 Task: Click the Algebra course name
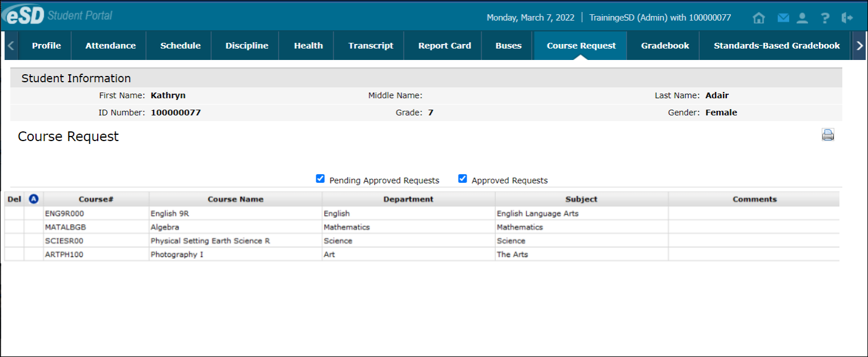pyautogui.click(x=164, y=227)
